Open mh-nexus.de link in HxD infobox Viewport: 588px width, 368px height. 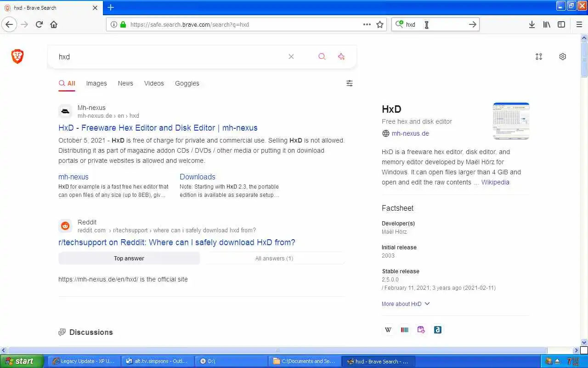pos(410,133)
